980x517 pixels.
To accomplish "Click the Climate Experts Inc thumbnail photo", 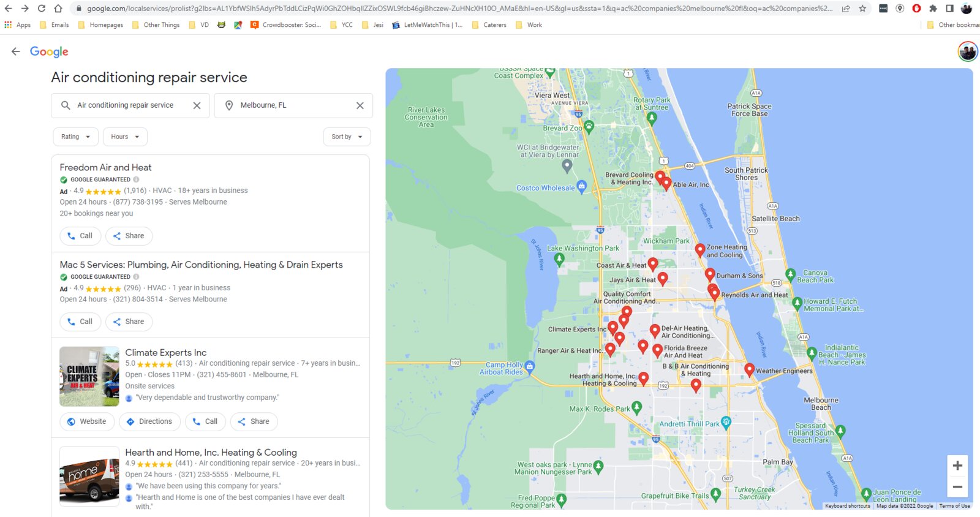I will 89,376.
